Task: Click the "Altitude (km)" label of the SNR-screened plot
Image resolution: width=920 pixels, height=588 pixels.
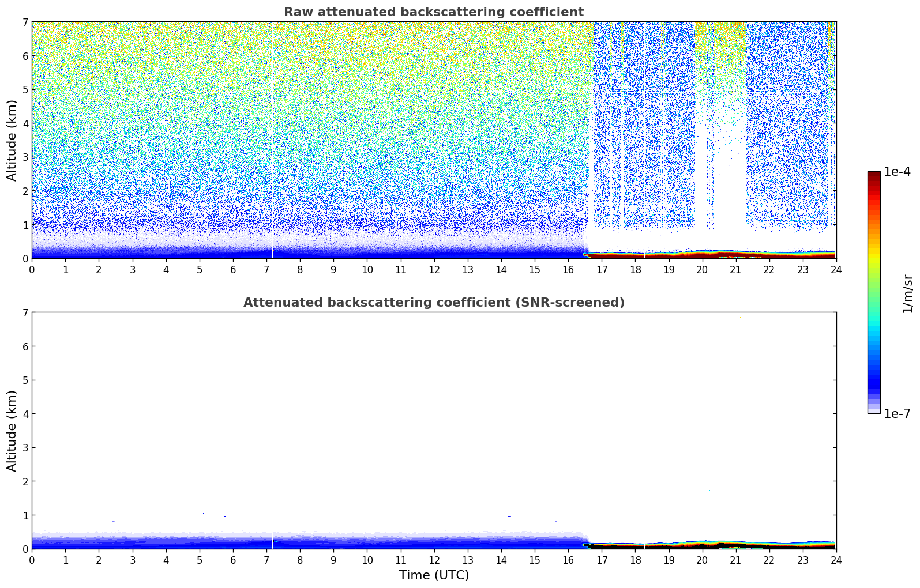Action: click(12, 431)
